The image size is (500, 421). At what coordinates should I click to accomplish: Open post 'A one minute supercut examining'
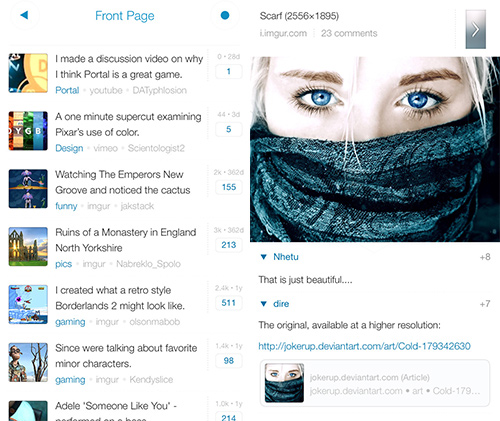128,124
